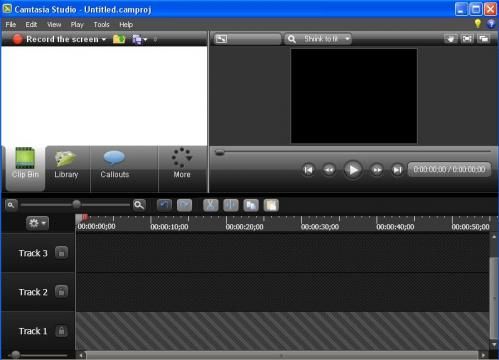Screen dimensions: 499x360
Task: Click the Undo button in timeline toolbar
Action: (x=164, y=205)
